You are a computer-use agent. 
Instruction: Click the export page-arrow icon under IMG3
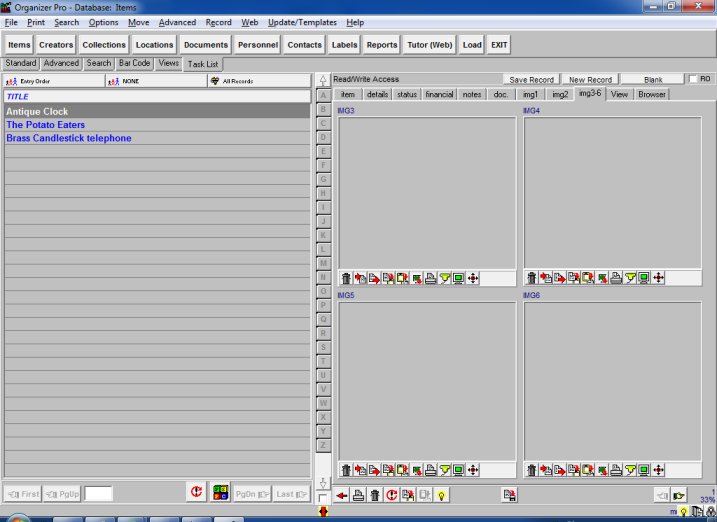coord(375,278)
